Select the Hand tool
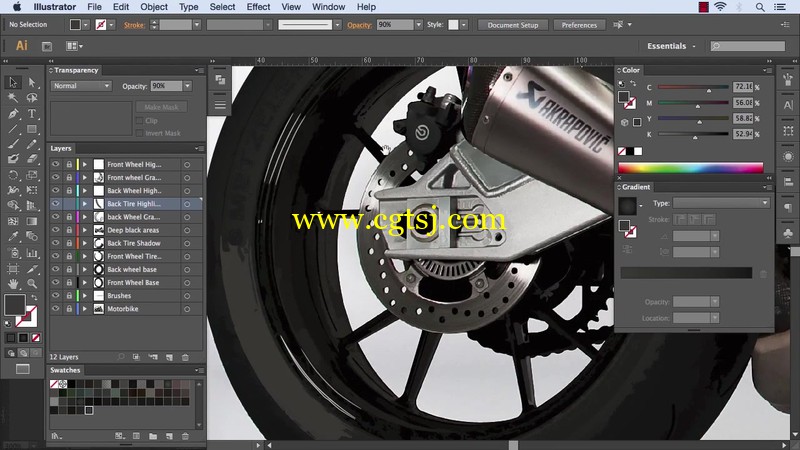The image size is (800, 450). coord(13,283)
